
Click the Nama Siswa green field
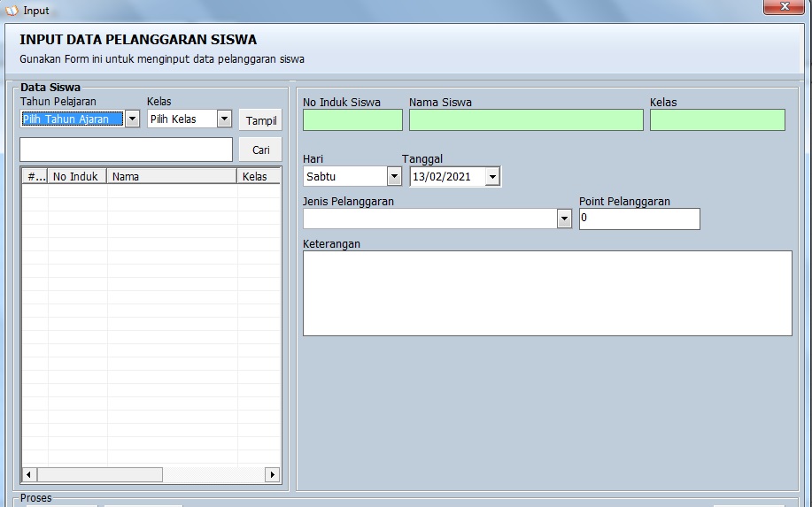tap(526, 120)
